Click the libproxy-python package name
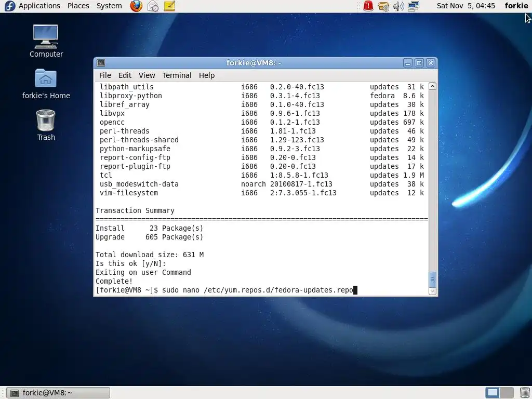 click(x=130, y=96)
